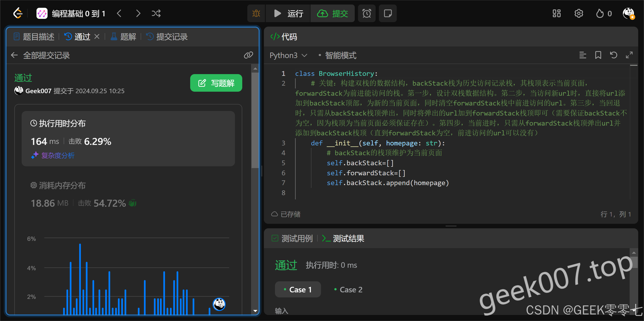
Task: Switch to the 题目描述 tab
Action: [34, 37]
